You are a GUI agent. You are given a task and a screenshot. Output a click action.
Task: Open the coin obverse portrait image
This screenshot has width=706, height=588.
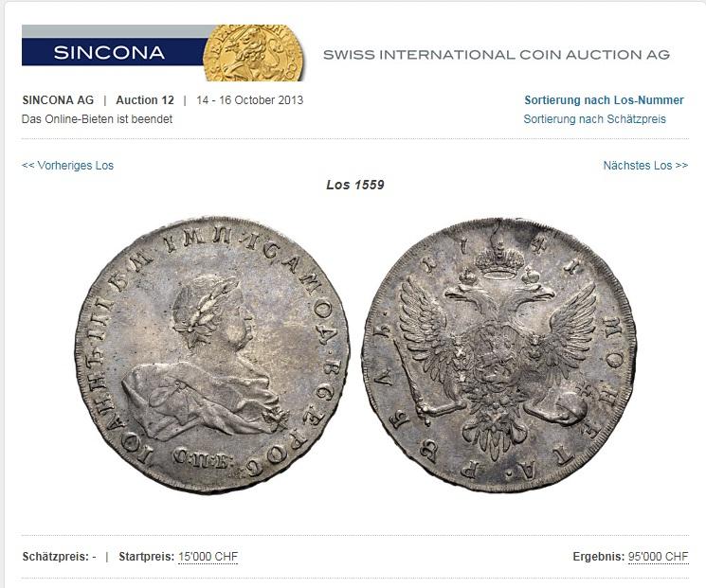pyautogui.click(x=211, y=355)
